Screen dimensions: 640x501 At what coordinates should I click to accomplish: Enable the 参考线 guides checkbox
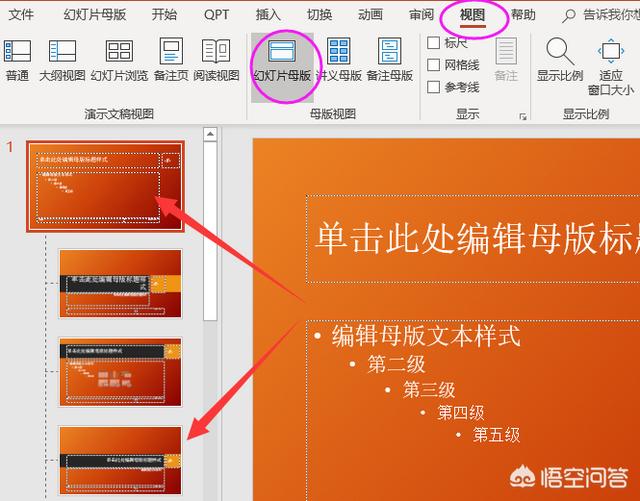(x=434, y=87)
